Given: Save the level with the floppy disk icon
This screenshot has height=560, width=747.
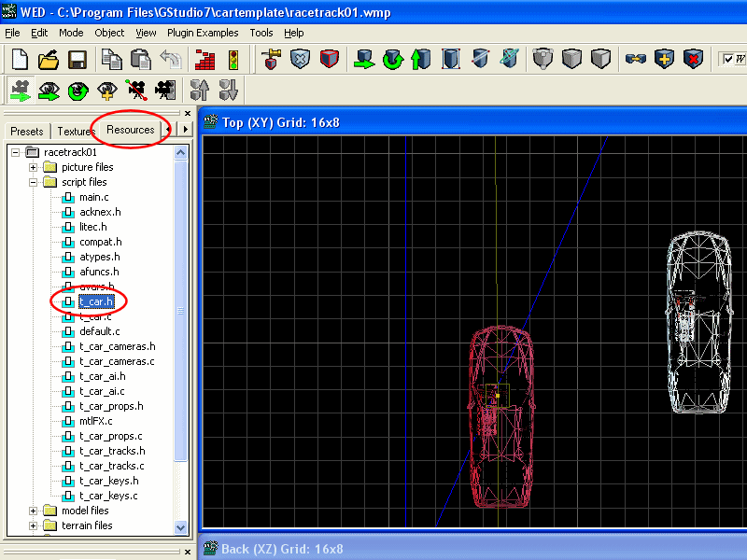Looking at the screenshot, I should pyautogui.click(x=78, y=60).
